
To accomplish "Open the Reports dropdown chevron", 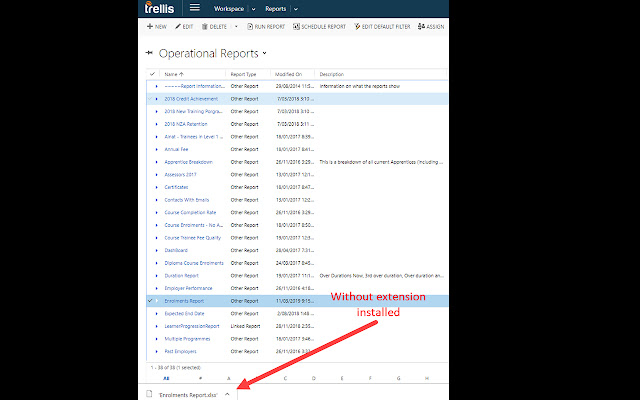I will tap(296, 9).
